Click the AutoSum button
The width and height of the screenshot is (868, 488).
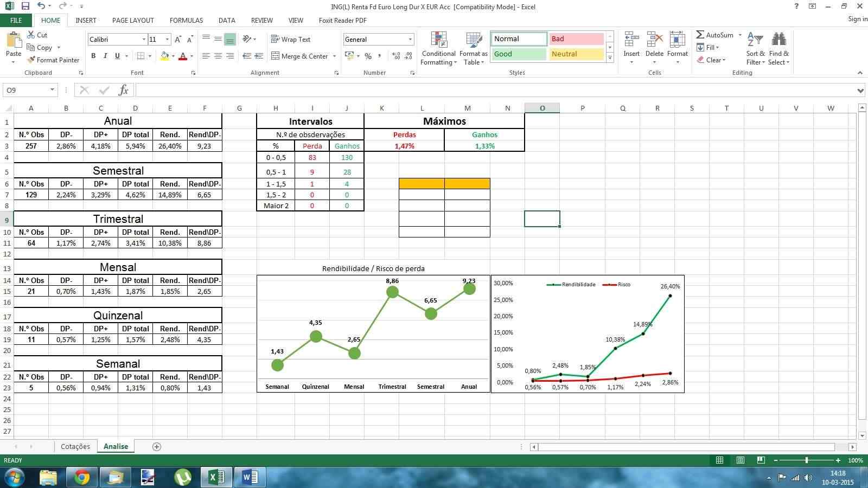[714, 35]
